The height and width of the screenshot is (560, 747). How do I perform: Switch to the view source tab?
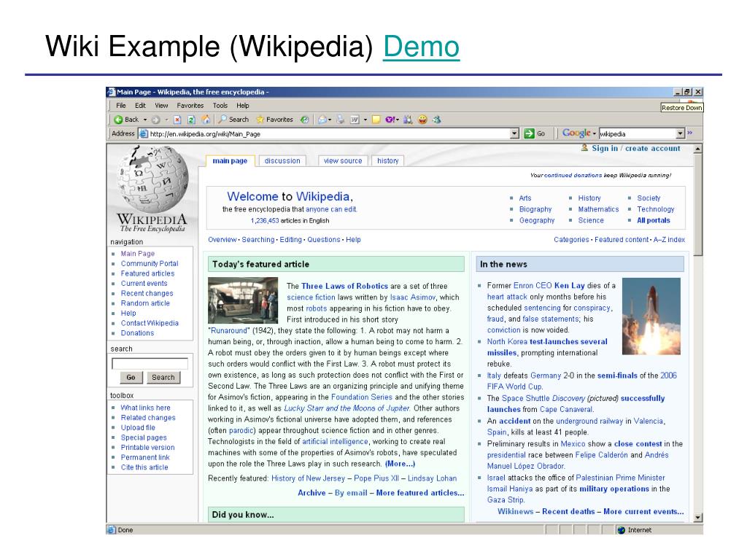(343, 161)
